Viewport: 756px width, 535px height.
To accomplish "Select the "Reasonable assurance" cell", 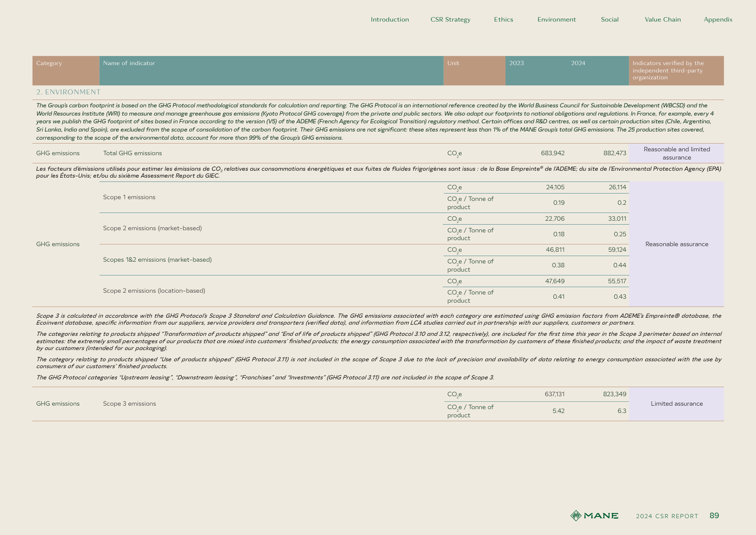I will pyautogui.click(x=677, y=244).
